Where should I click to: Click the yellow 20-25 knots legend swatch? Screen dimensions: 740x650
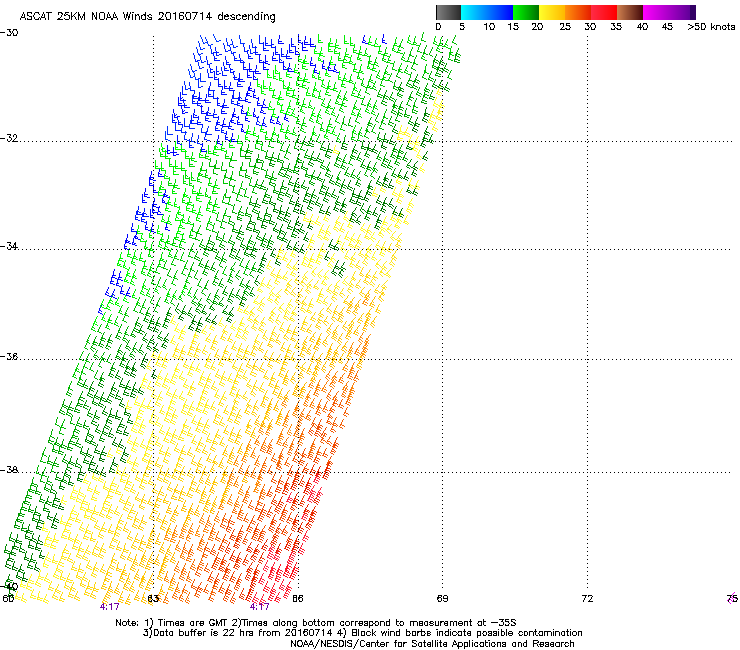point(552,12)
